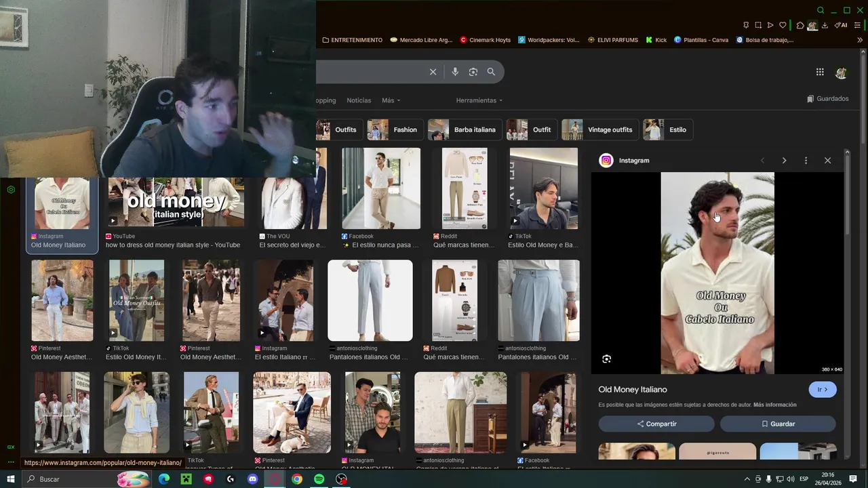Open the Kick bookmark
This screenshot has height=488, width=868.
click(x=656, y=40)
